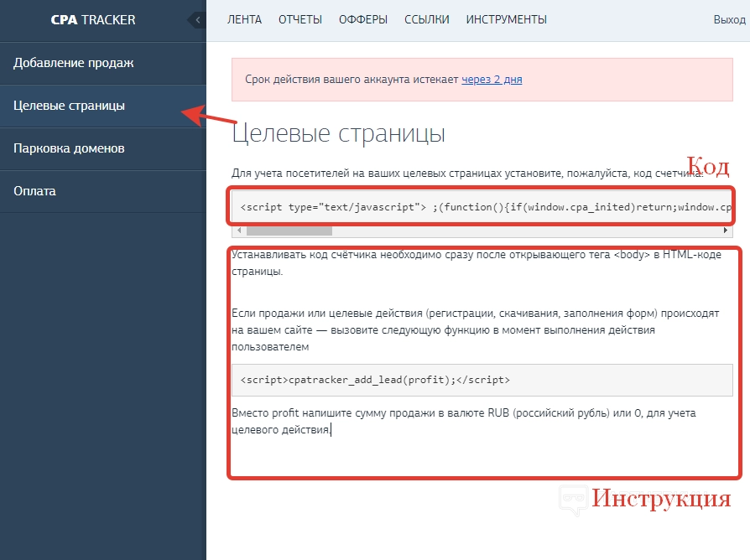
Task: Click the horizontal scrollbar thumb under code
Action: 289,231
